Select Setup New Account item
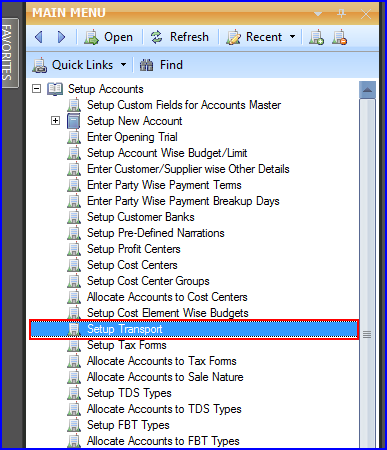The width and height of the screenshot is (387, 450). click(x=135, y=121)
